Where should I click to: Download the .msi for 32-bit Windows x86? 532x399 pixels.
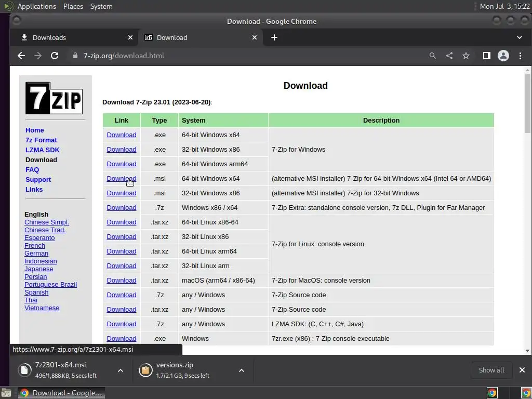click(x=122, y=193)
